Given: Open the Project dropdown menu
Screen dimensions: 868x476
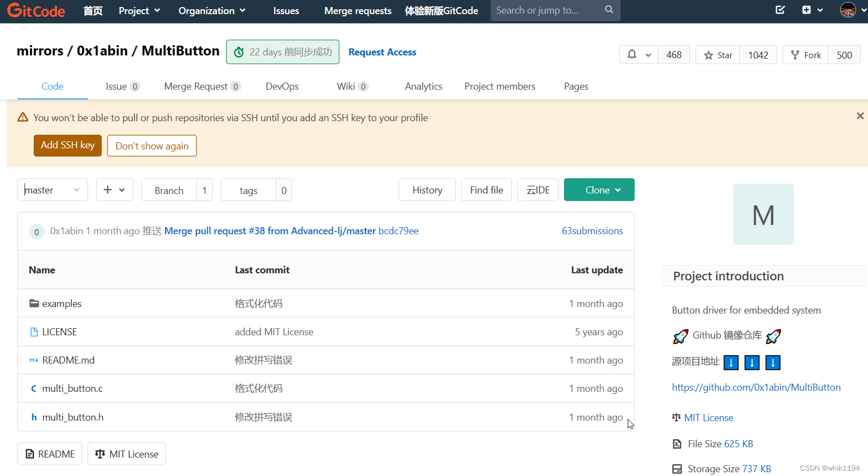Looking at the screenshot, I should point(139,10).
